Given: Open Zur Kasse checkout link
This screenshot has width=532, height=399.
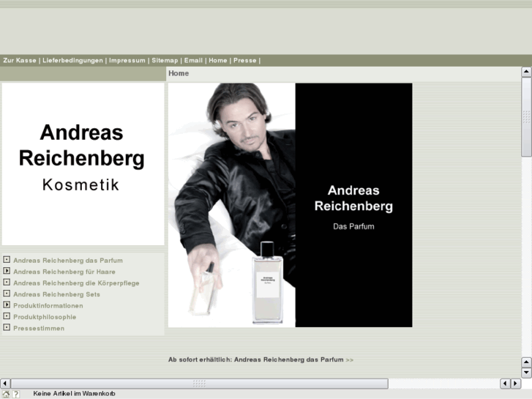Looking at the screenshot, I should [x=20, y=61].
